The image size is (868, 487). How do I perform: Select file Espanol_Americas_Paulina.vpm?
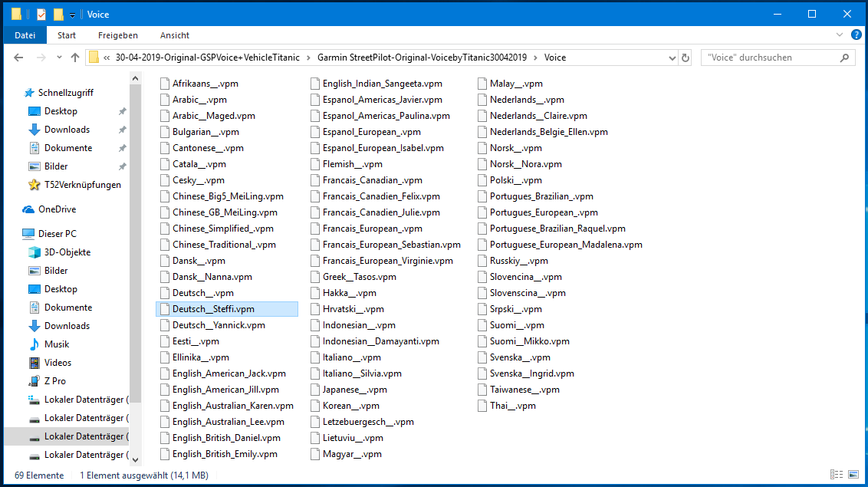click(386, 116)
